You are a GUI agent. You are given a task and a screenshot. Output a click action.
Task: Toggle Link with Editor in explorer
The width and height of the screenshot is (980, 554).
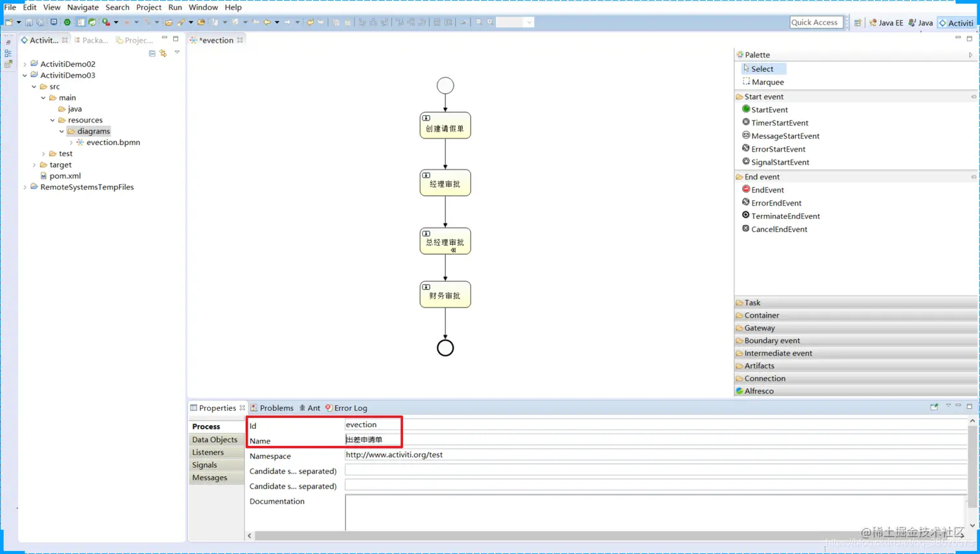click(x=163, y=53)
